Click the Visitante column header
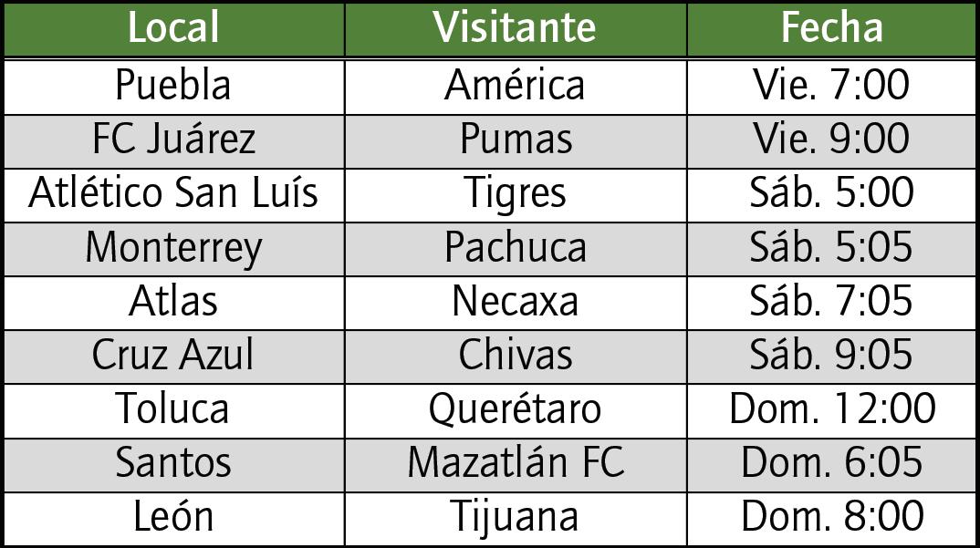Screen dimensions: 980x548 (516, 29)
